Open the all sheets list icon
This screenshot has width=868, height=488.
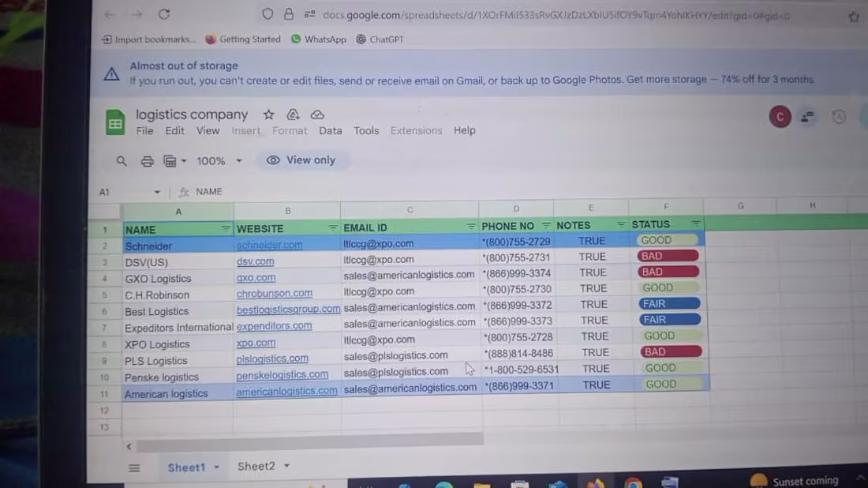tap(134, 468)
